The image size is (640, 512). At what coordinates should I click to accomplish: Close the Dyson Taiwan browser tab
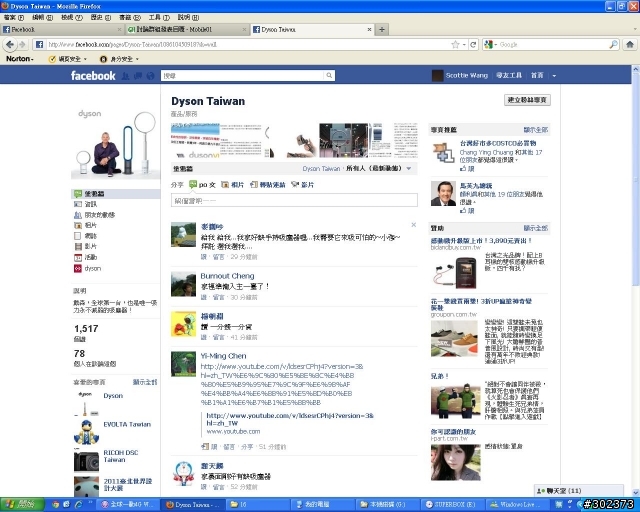(369, 29)
